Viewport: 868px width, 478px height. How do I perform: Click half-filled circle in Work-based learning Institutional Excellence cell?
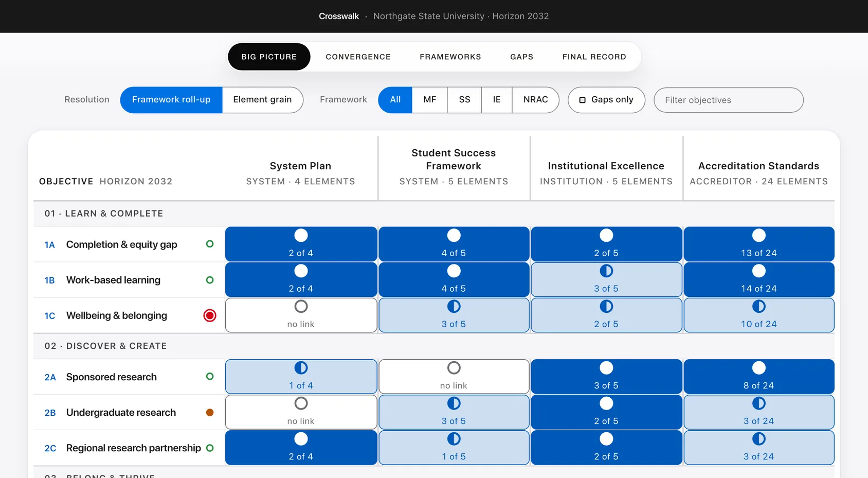(606, 271)
